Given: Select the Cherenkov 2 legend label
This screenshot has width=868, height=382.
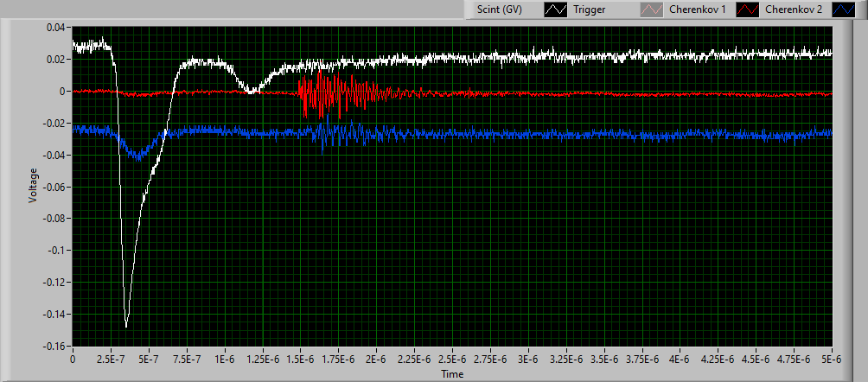Looking at the screenshot, I should [x=793, y=10].
